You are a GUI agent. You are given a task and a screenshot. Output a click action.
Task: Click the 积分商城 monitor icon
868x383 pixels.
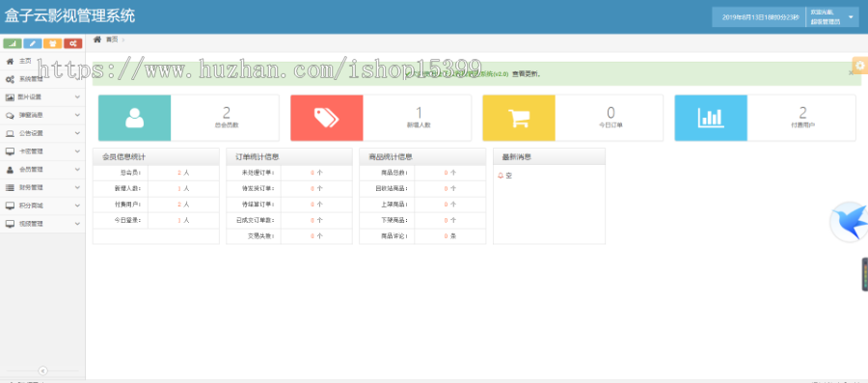point(10,205)
